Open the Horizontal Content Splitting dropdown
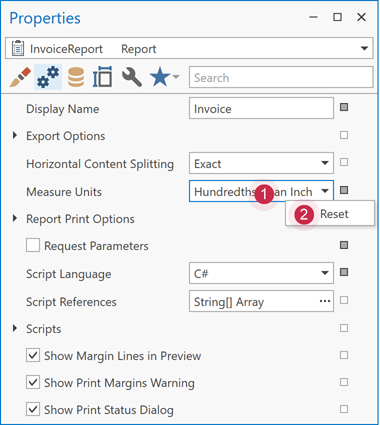Viewport: 380px width, 425px height. point(261,163)
